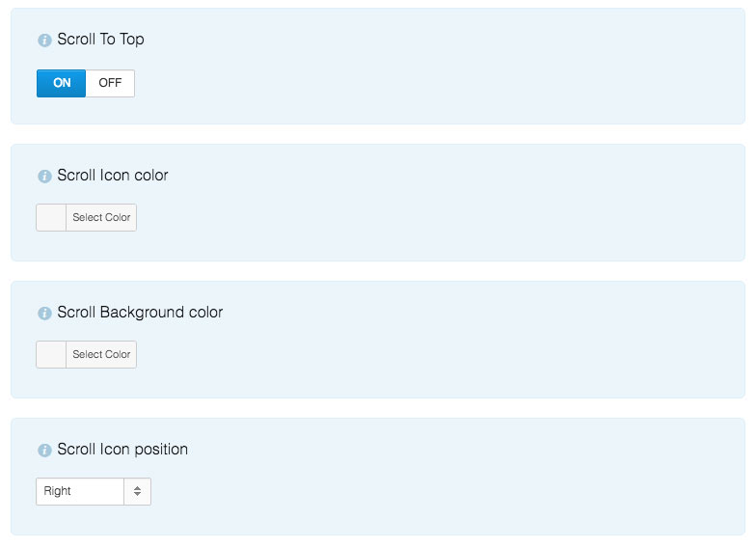The height and width of the screenshot is (548, 756).
Task: Click the Scroll Icon position label text
Action: tap(122, 450)
